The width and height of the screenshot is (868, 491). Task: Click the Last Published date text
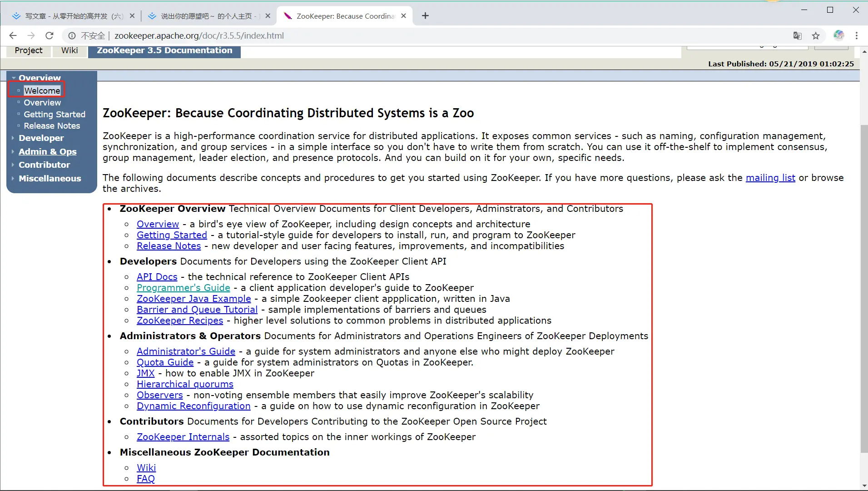pyautogui.click(x=781, y=64)
